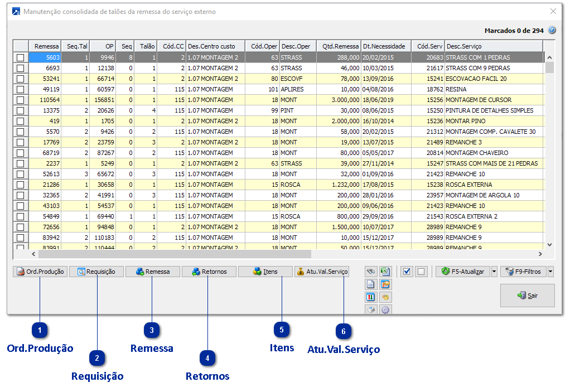Click the blue help icon beside Marcados
Screen dimensions: 575x392
(x=552, y=30)
